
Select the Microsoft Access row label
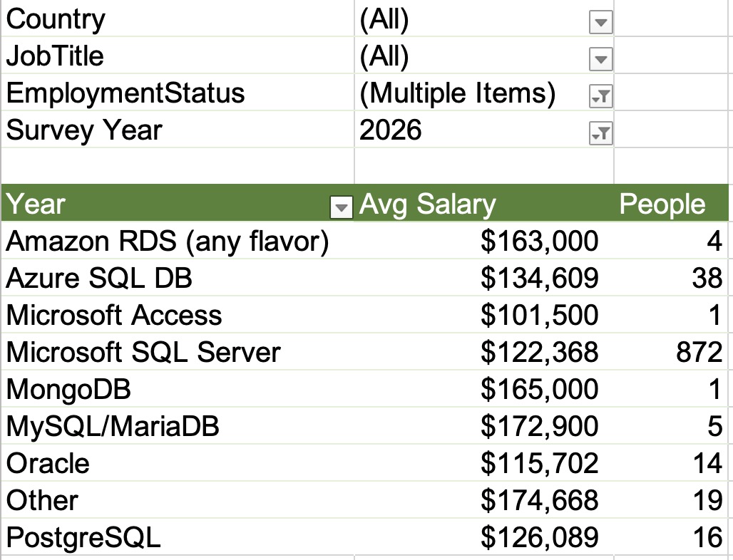[x=114, y=316]
